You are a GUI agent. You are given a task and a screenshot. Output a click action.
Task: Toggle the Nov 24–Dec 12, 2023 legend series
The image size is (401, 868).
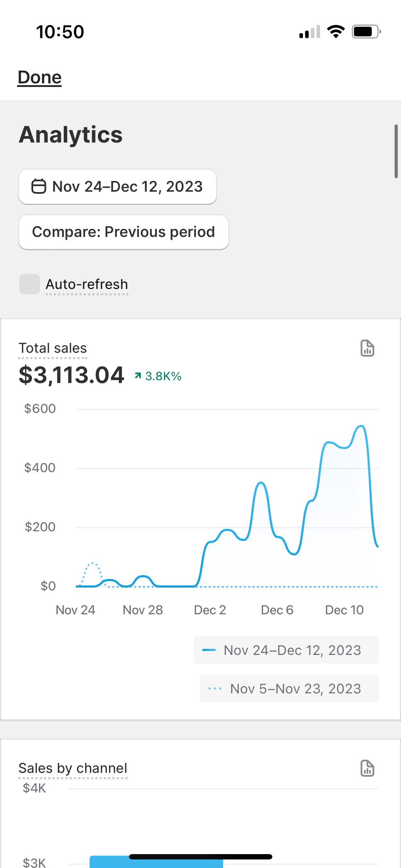point(286,650)
